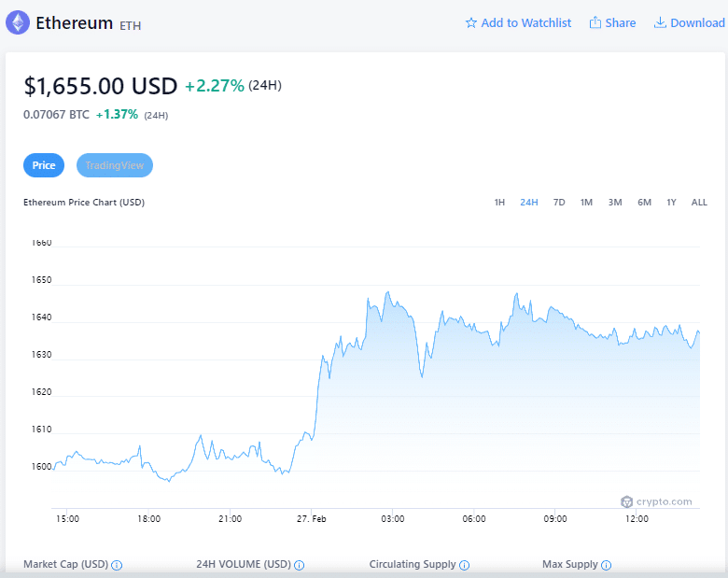Click the Ethereum Price Chart (USD) title
This screenshot has width=728, height=578.
pos(84,202)
